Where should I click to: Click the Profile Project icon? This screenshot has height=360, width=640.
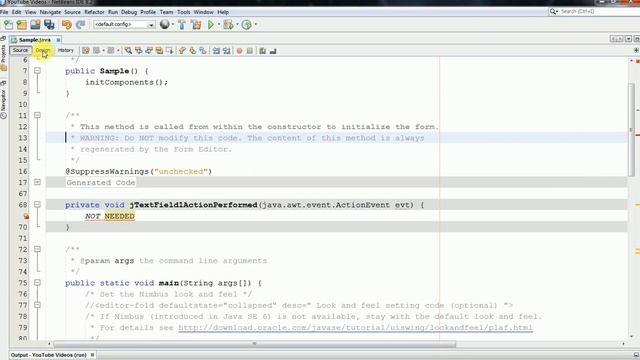247,25
